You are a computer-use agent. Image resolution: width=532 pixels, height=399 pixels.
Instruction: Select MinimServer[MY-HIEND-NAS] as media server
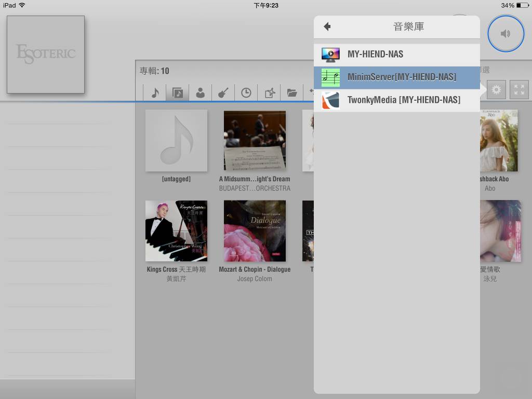click(397, 77)
